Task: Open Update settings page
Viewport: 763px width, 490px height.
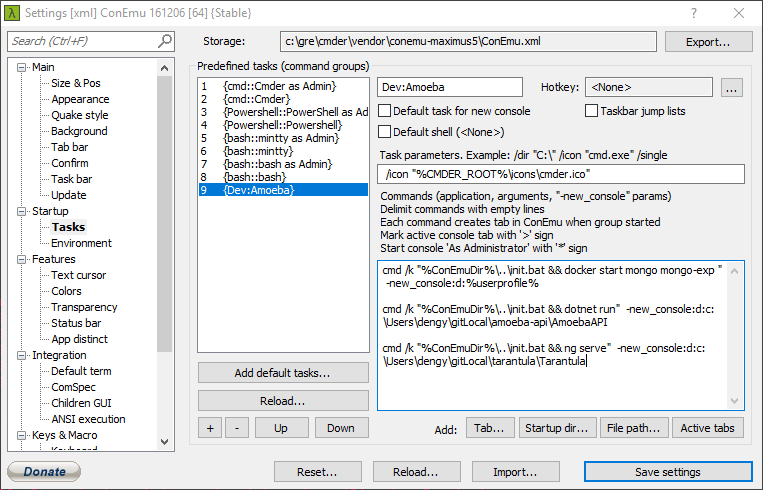Action: click(69, 196)
